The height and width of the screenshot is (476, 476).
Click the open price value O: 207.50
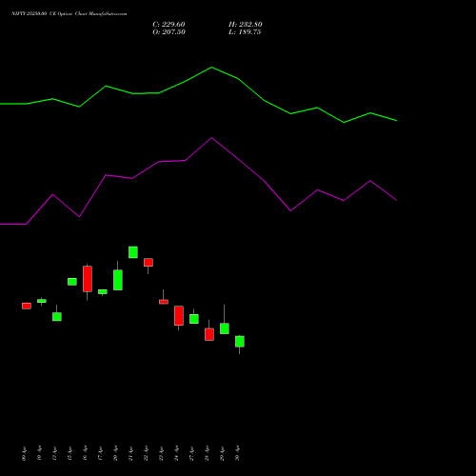click(x=169, y=31)
